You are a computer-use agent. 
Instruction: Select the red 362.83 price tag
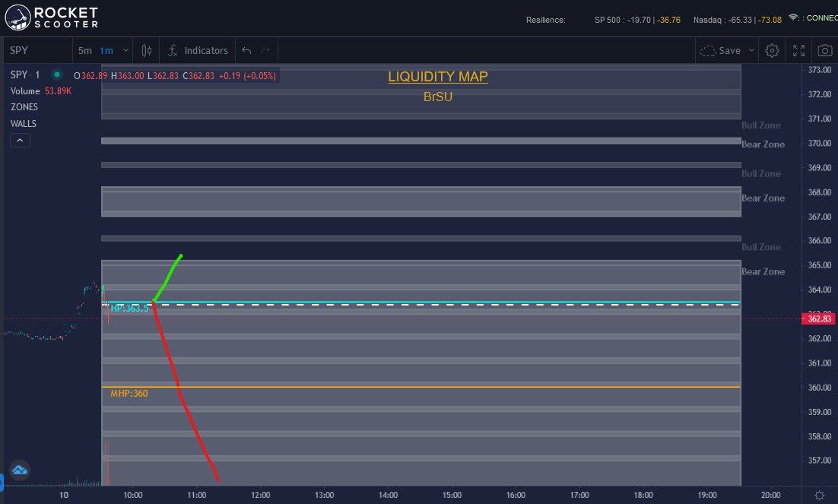[819, 319]
